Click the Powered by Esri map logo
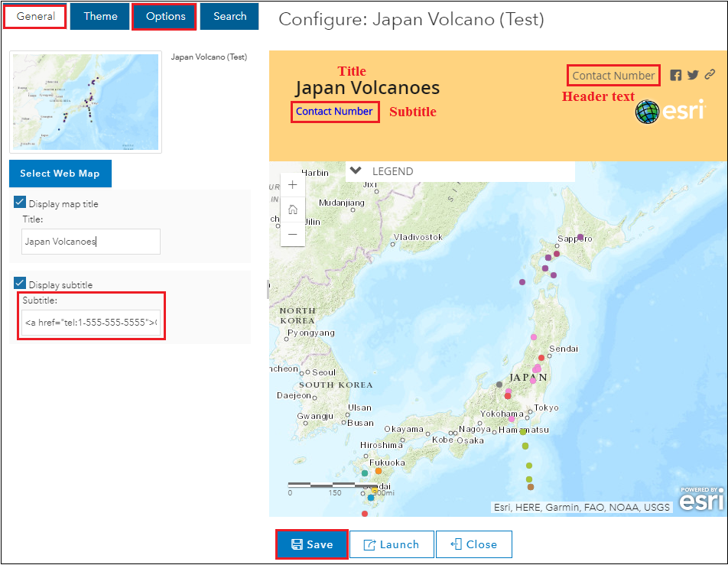Viewport: 728px width, 565px height. pos(699,499)
